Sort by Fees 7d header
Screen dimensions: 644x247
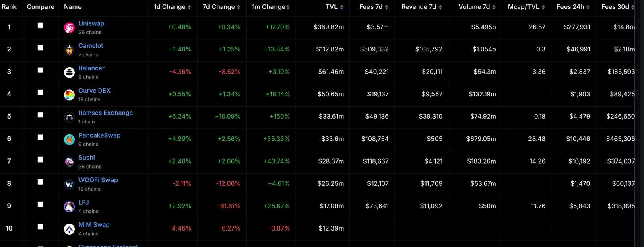[374, 7]
